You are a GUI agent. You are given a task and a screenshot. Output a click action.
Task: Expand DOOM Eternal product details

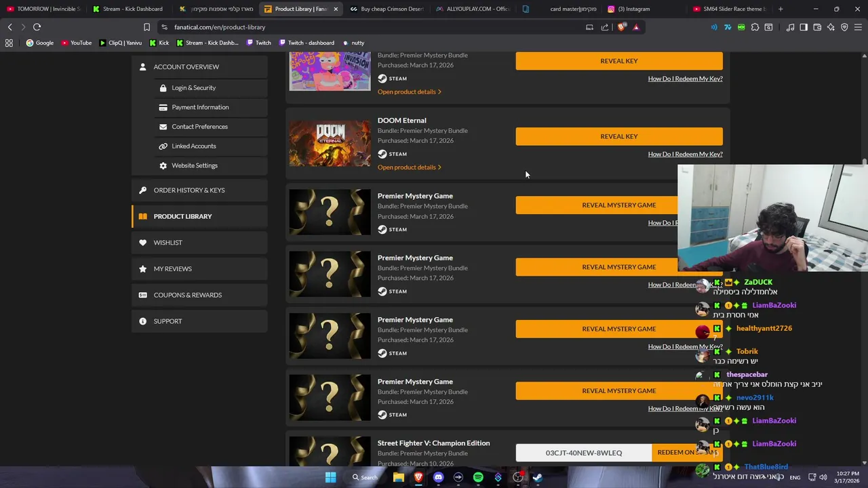tap(410, 167)
